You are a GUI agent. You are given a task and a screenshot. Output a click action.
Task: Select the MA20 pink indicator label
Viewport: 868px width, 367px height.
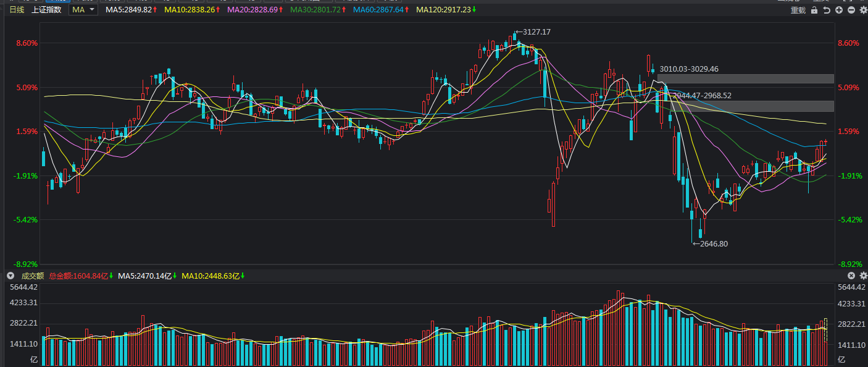pos(255,10)
